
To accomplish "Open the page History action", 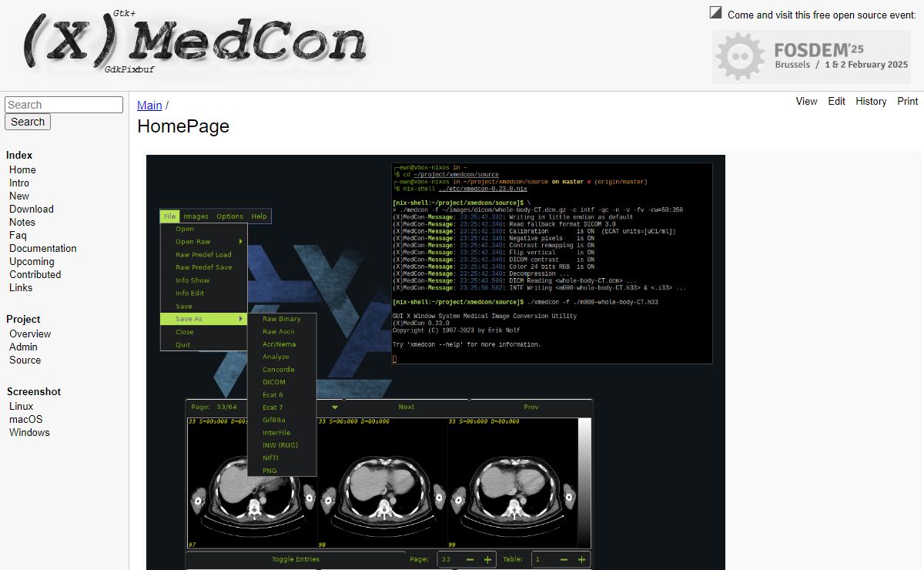I will coord(871,101).
